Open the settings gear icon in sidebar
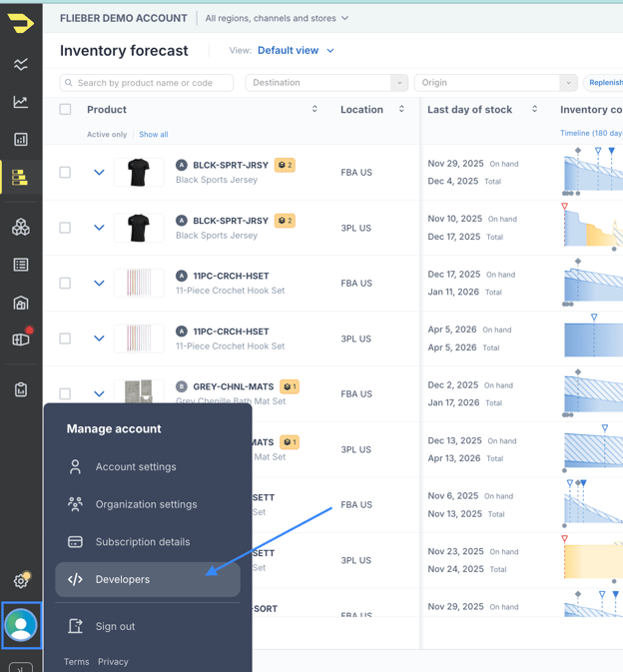 pyautogui.click(x=21, y=580)
